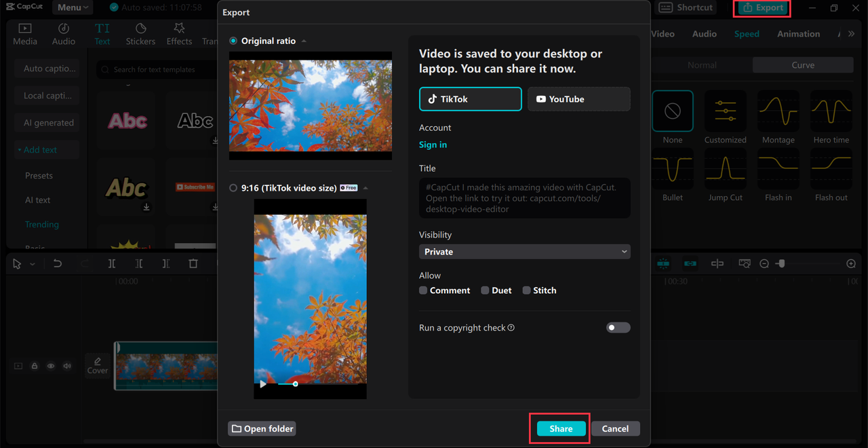Screen dimensions: 868x448
Task: Choose TikTok as share platform
Action: coord(470,99)
